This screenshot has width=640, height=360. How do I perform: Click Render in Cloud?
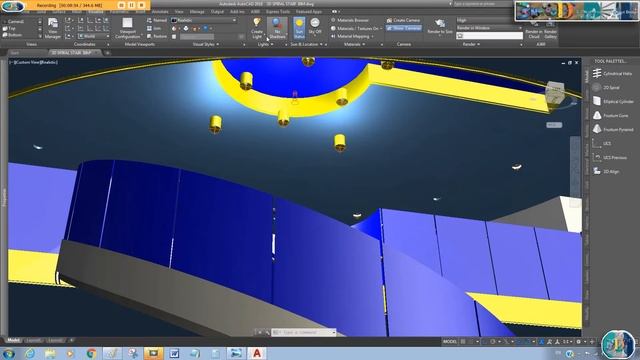coord(534,31)
